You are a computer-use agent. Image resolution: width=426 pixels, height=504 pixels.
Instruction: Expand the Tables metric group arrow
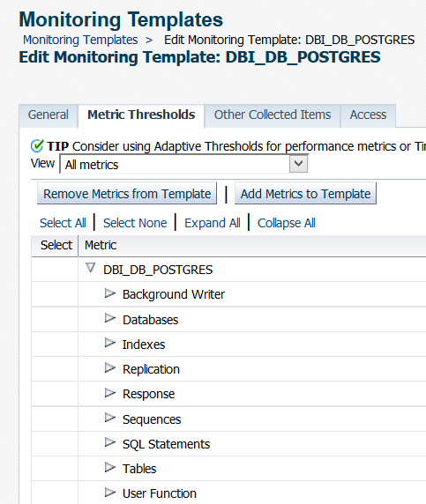110,468
